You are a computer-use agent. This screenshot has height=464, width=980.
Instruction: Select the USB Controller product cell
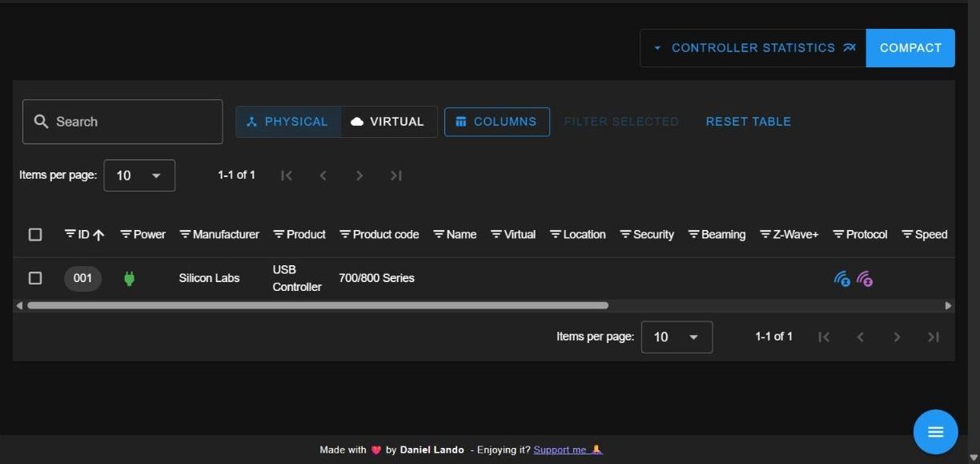pyautogui.click(x=297, y=278)
